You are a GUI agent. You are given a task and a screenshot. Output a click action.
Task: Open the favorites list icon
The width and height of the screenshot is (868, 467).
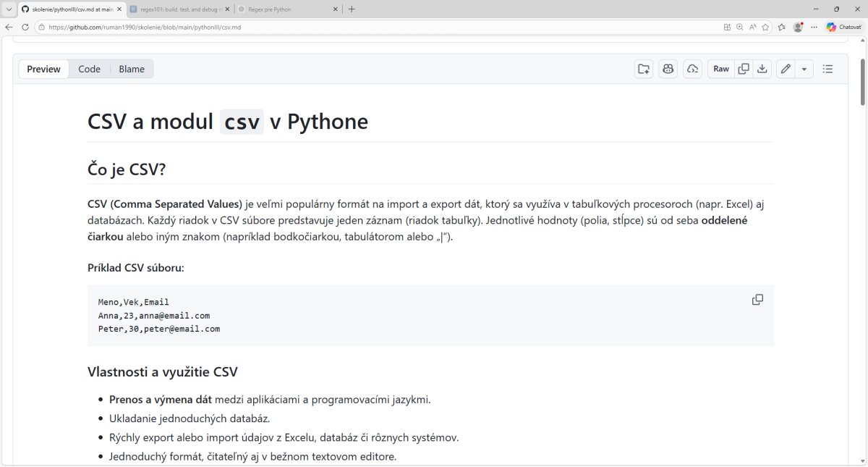[x=782, y=27]
